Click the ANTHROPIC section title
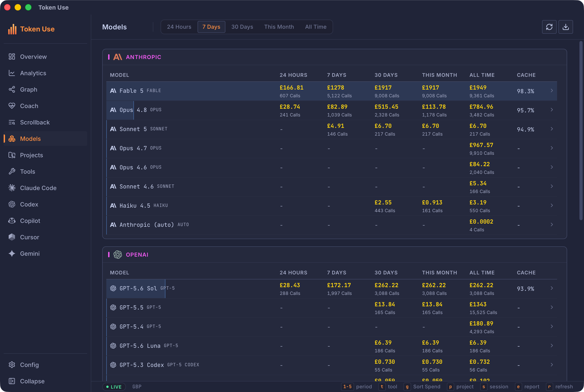Image resolution: width=584 pixels, height=392 pixels. point(144,57)
